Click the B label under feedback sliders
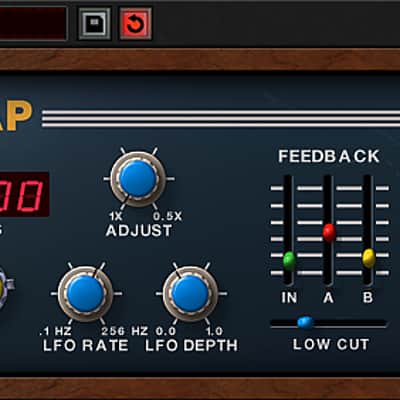Image resolution: width=400 pixels, height=400 pixels. tap(368, 298)
